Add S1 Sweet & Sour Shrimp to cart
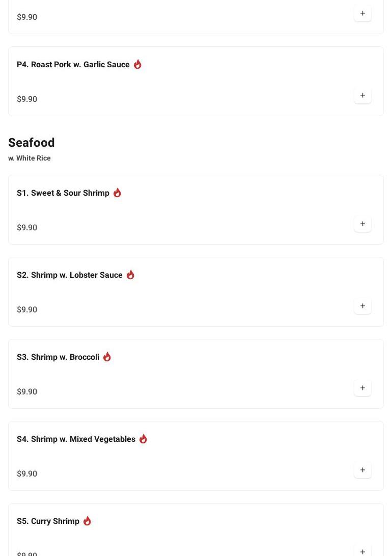Viewport: 392px width, 556px height. (x=362, y=224)
